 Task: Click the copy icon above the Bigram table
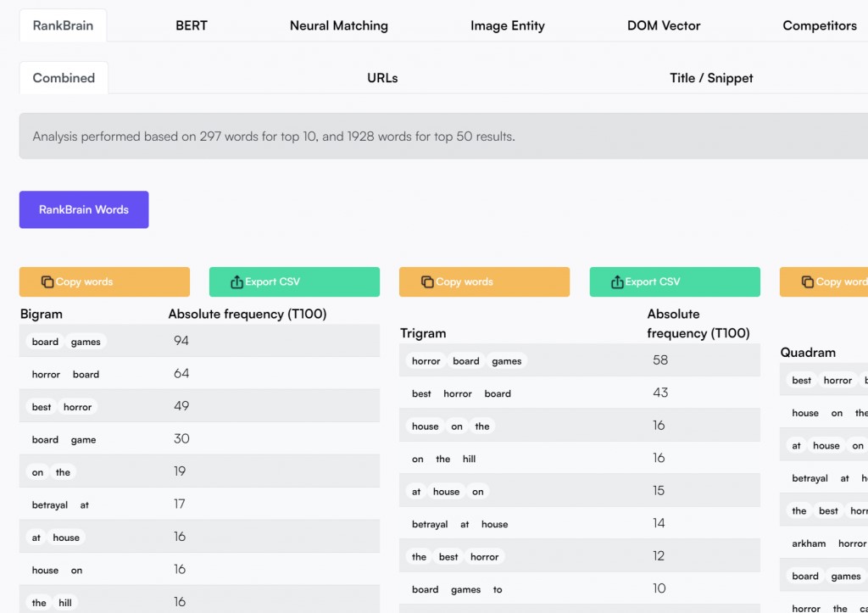pyautogui.click(x=47, y=282)
